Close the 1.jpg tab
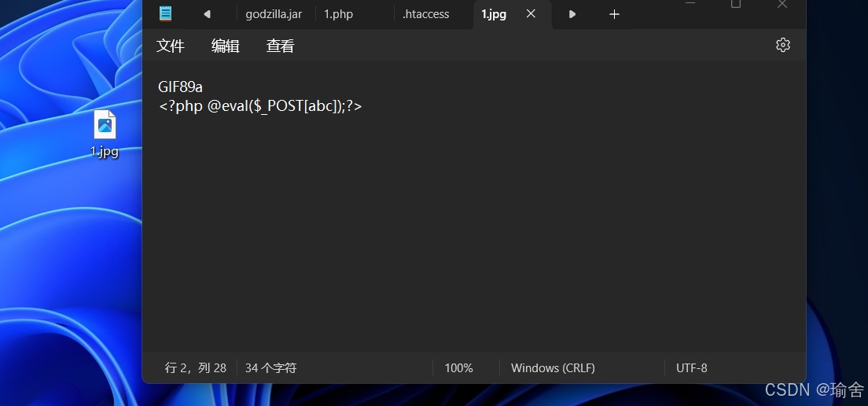 point(531,14)
